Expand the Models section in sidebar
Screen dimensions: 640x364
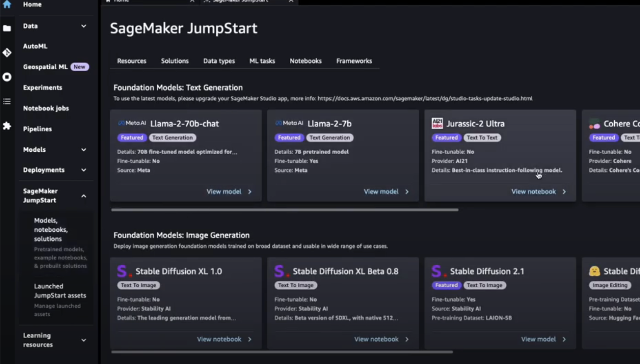(x=83, y=150)
